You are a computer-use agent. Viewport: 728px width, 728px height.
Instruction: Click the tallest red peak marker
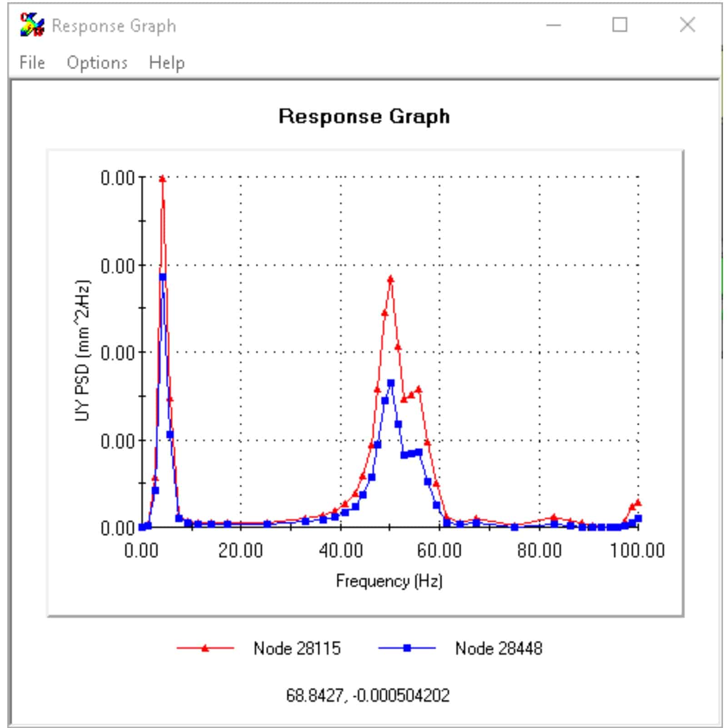click(163, 179)
